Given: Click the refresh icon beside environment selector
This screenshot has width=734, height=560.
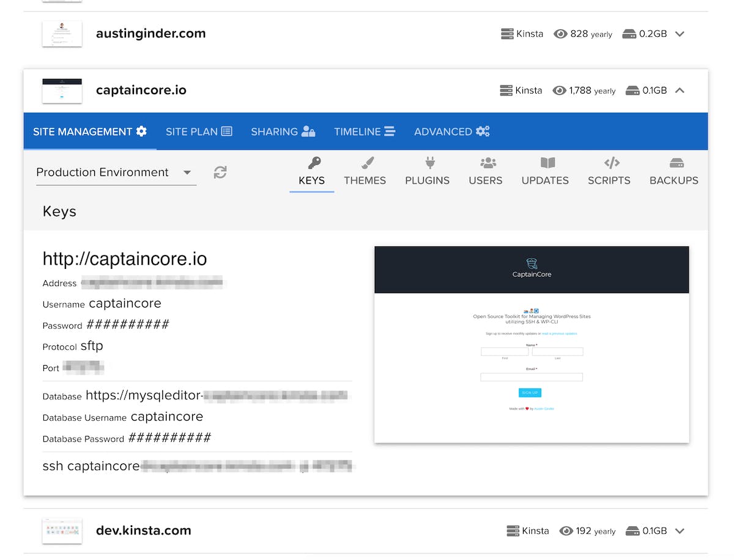Looking at the screenshot, I should [220, 172].
